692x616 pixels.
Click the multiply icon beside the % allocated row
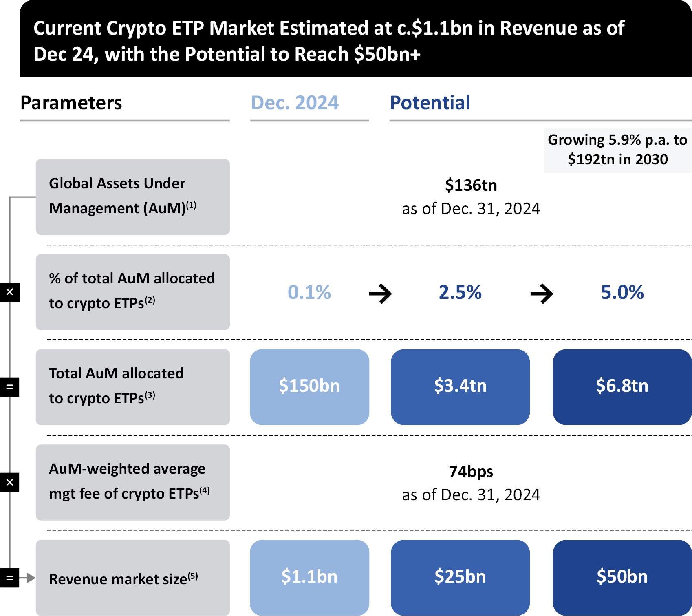click(10, 292)
